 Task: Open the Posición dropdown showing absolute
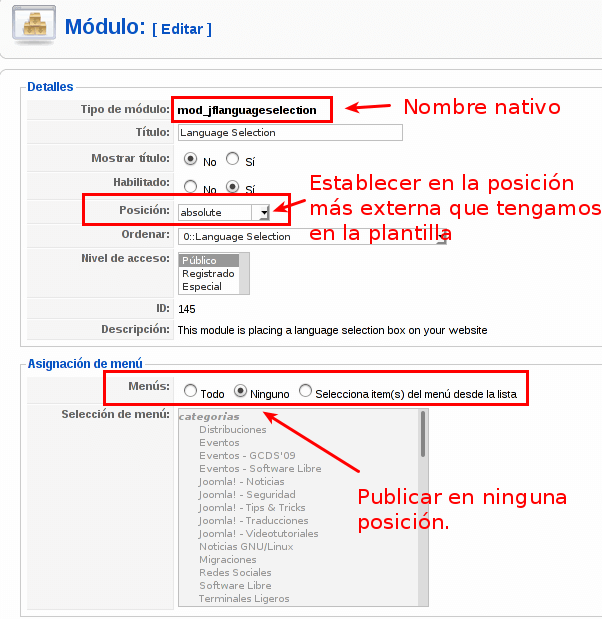point(224,213)
